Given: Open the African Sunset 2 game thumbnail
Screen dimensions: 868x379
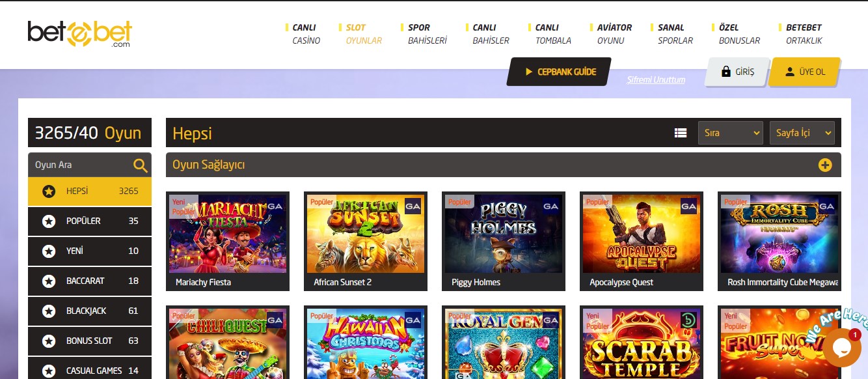Looking at the screenshot, I should (366, 234).
